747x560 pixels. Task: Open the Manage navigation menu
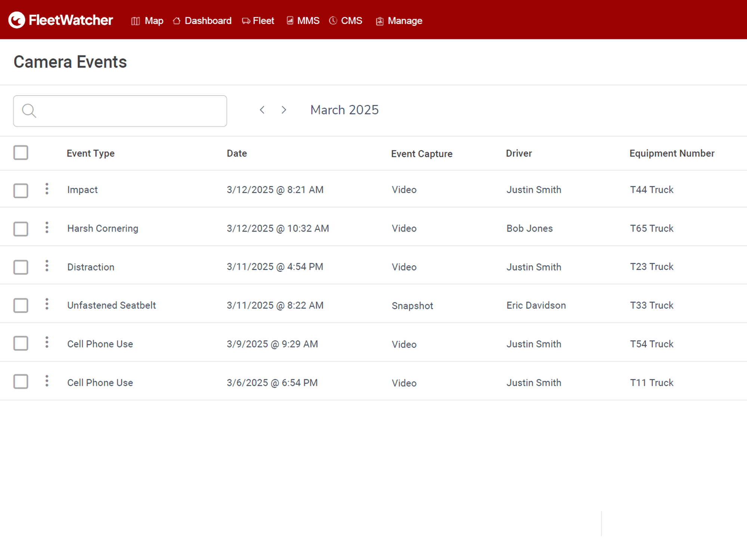(399, 21)
